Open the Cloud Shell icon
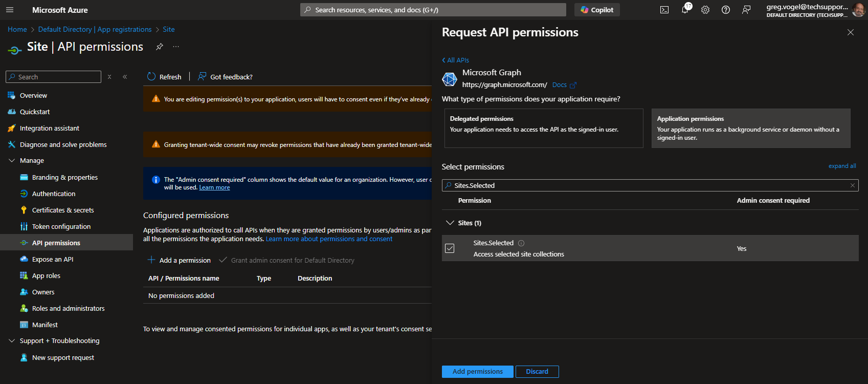868x384 pixels. [x=664, y=10]
